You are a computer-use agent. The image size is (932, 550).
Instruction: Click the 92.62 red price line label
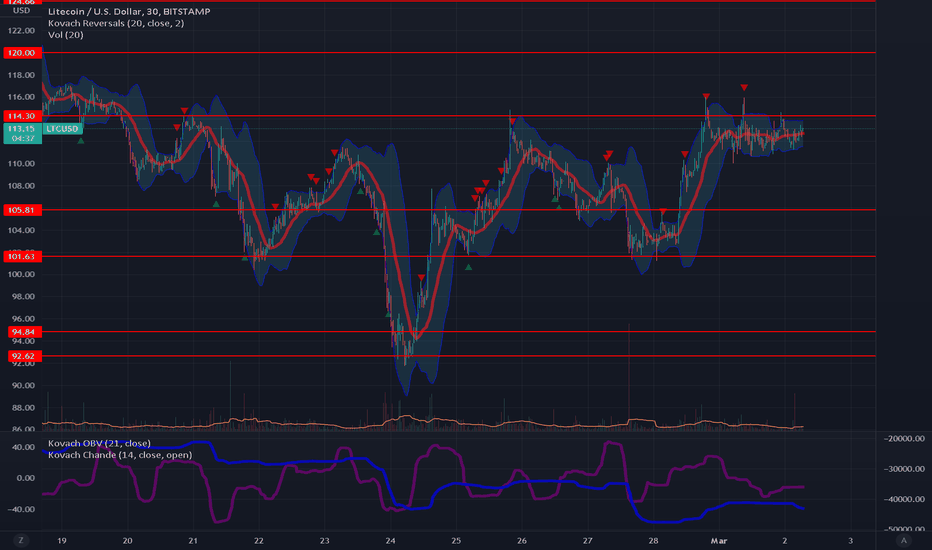(23, 356)
